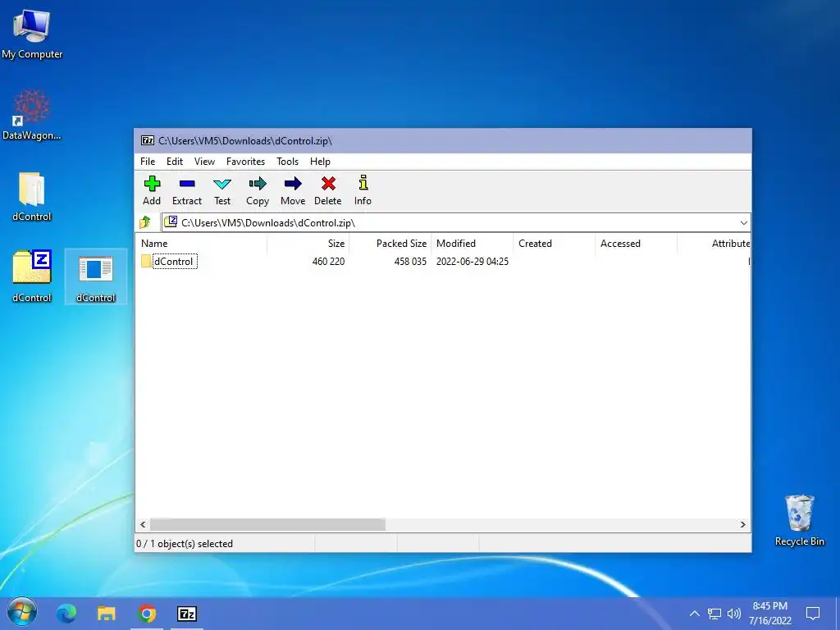Sort by the Name column header

tap(202, 243)
